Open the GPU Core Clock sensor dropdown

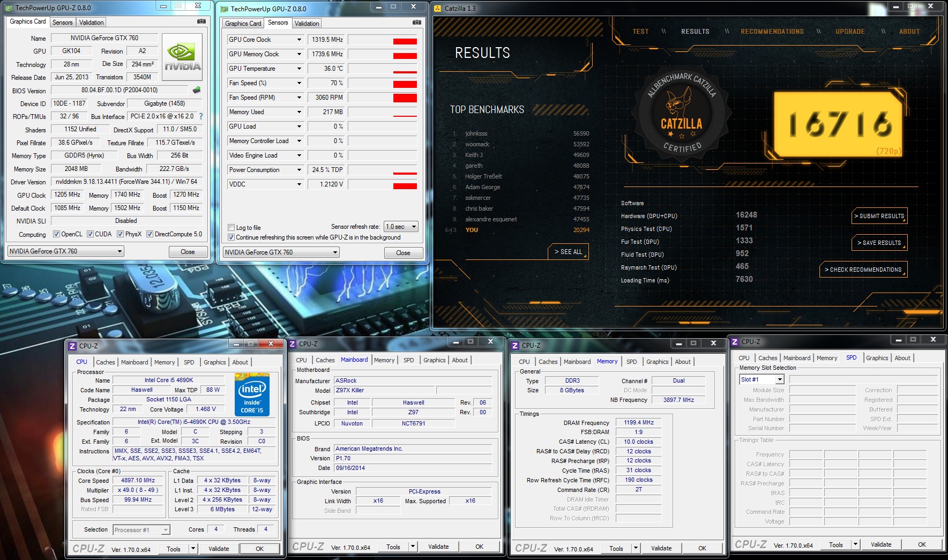[x=299, y=40]
